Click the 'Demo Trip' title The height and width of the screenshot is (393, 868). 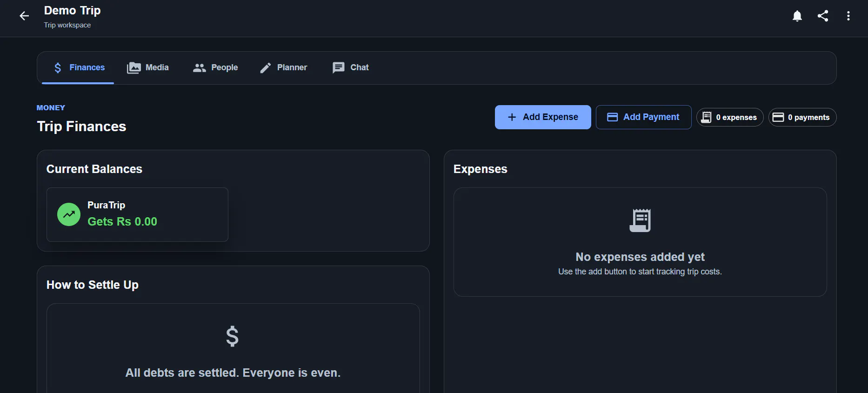pyautogui.click(x=72, y=11)
